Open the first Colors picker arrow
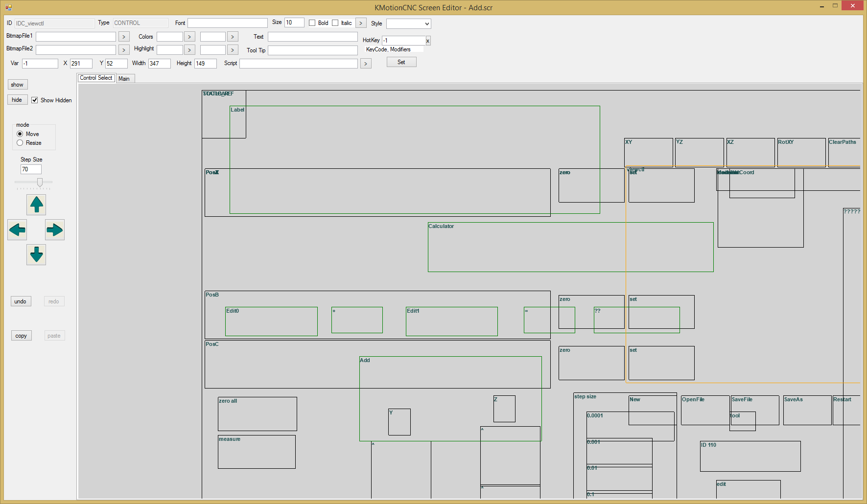This screenshot has width=867, height=504. click(189, 37)
